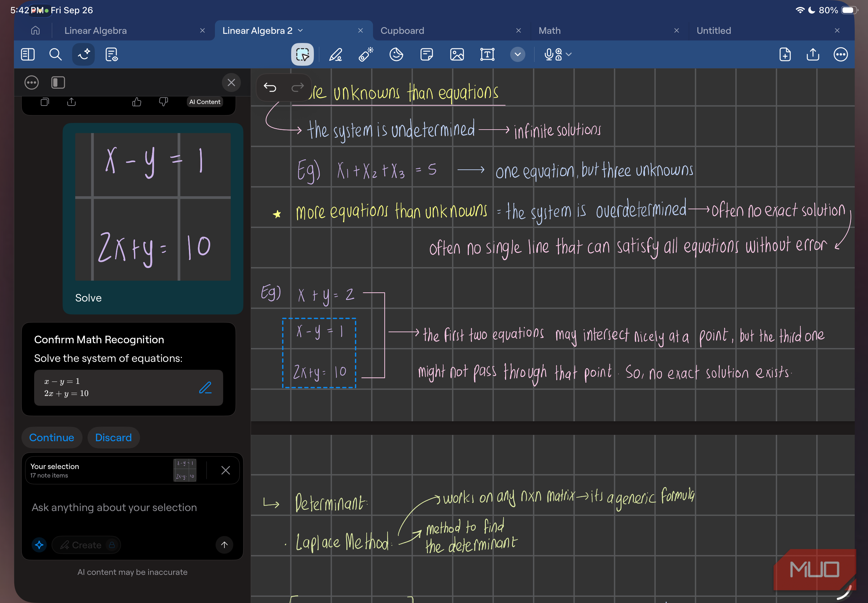The height and width of the screenshot is (603, 868).
Task: Select the pen writing tool
Action: 336,54
